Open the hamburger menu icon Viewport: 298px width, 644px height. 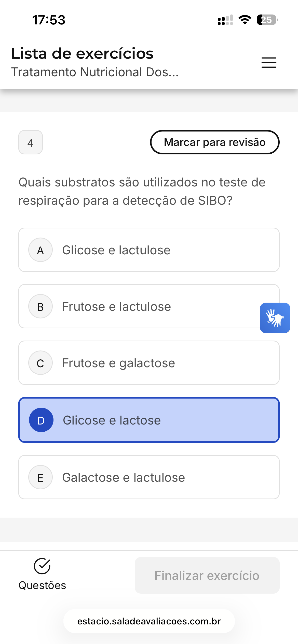(269, 63)
